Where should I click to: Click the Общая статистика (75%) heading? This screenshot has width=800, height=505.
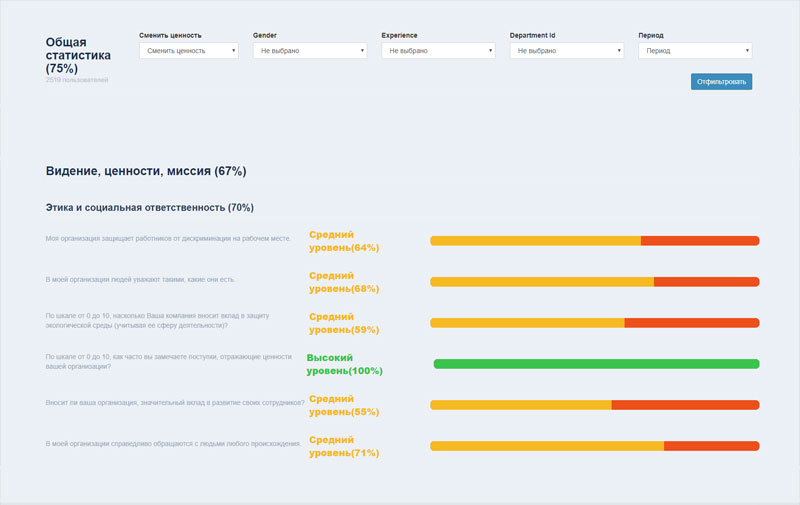78,56
